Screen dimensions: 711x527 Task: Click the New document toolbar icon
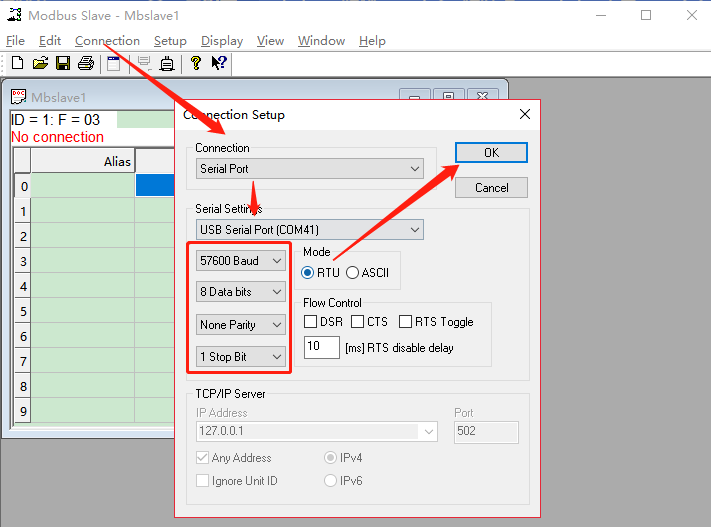[17, 64]
